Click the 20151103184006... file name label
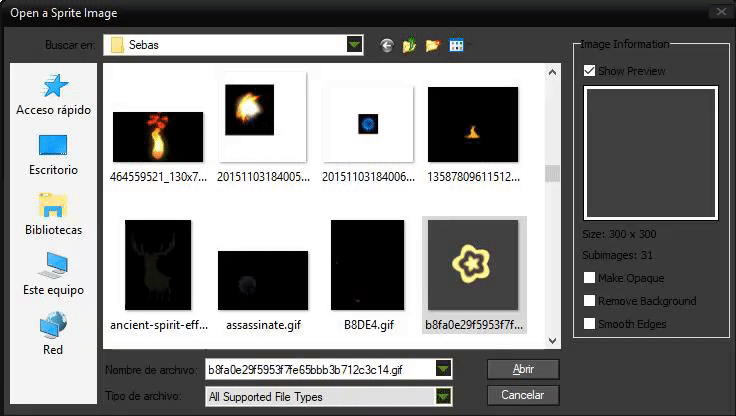736x416 pixels. [x=368, y=177]
